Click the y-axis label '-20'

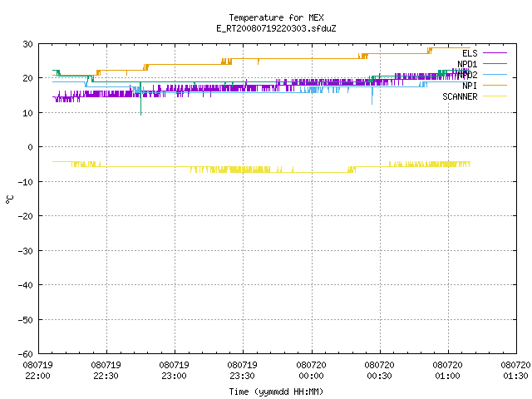(x=26, y=216)
